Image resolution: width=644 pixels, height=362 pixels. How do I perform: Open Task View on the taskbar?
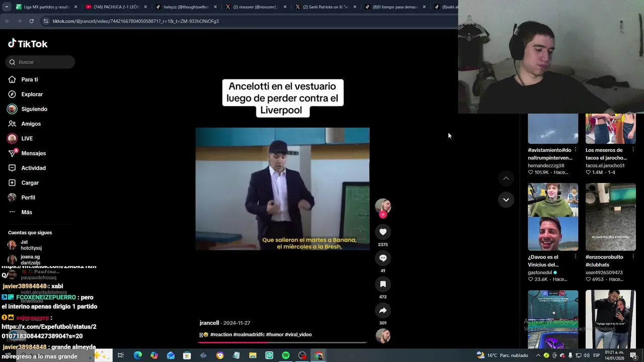121,355
